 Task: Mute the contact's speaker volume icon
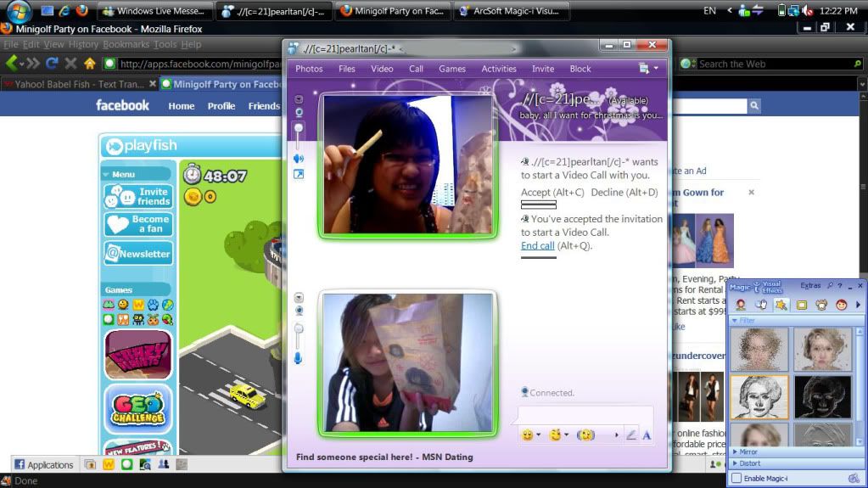tap(299, 159)
